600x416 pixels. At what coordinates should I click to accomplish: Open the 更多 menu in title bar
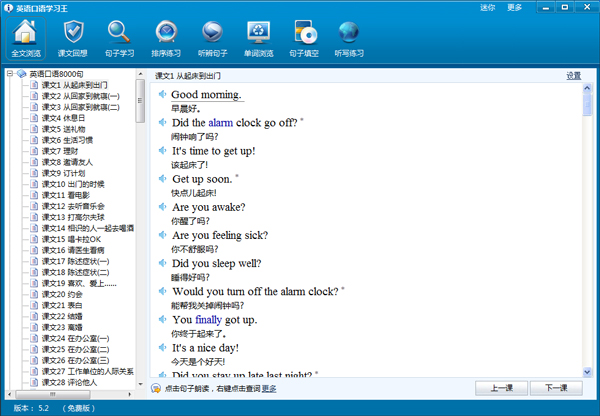[515, 7]
